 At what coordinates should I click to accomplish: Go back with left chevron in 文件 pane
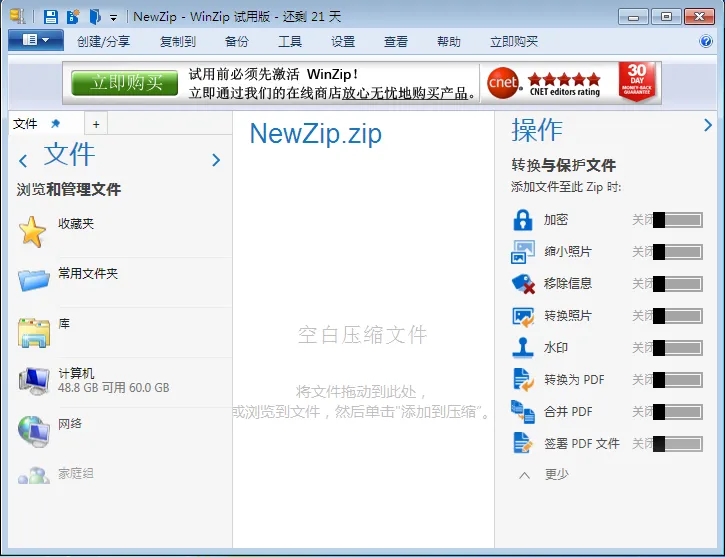[x=23, y=161]
